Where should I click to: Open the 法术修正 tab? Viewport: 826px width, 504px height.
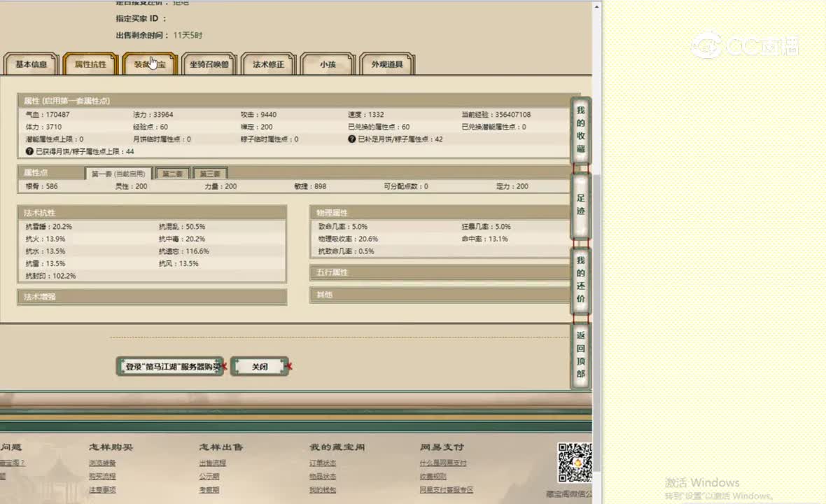(268, 64)
